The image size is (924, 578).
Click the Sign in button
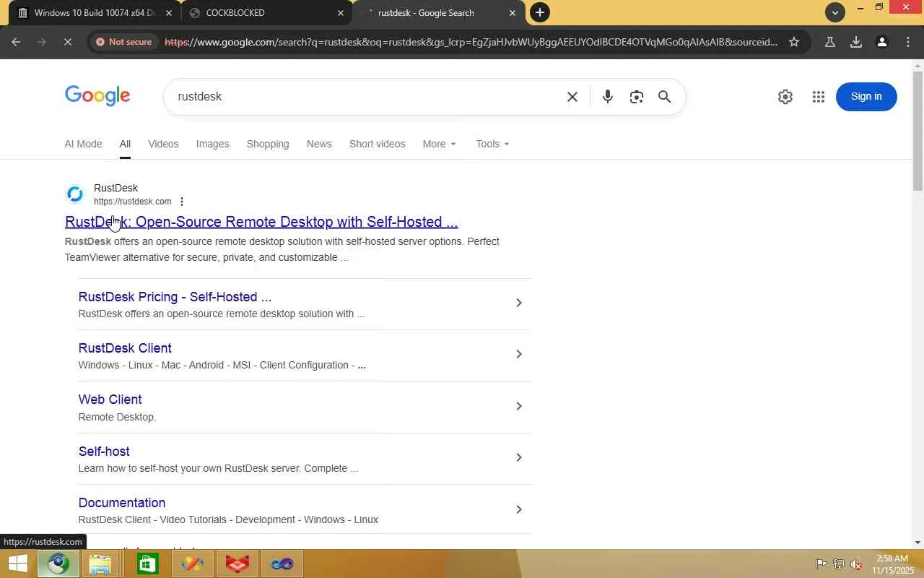(866, 97)
